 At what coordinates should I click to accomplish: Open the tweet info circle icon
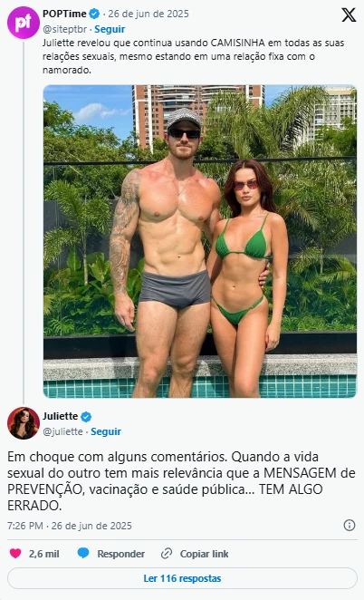click(x=350, y=526)
